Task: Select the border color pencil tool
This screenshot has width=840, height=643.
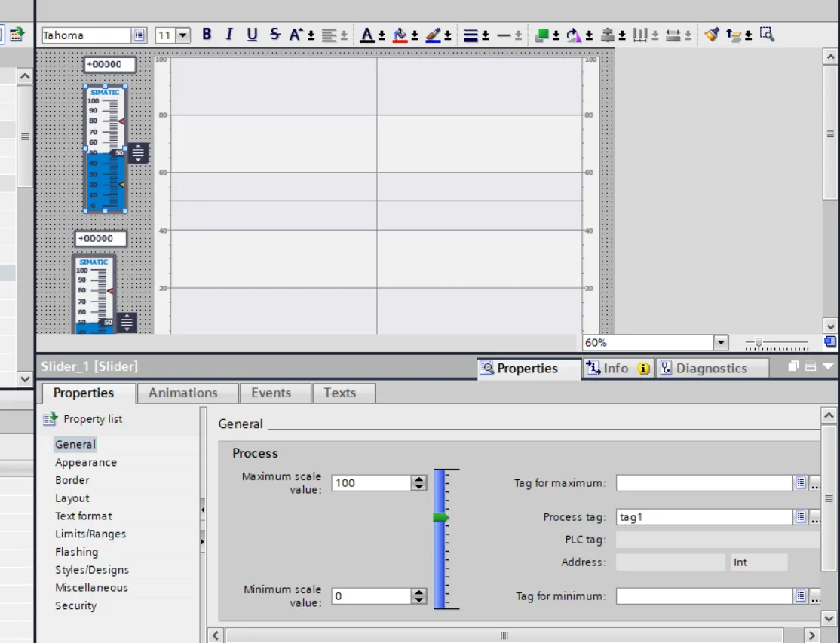Action: click(x=431, y=34)
